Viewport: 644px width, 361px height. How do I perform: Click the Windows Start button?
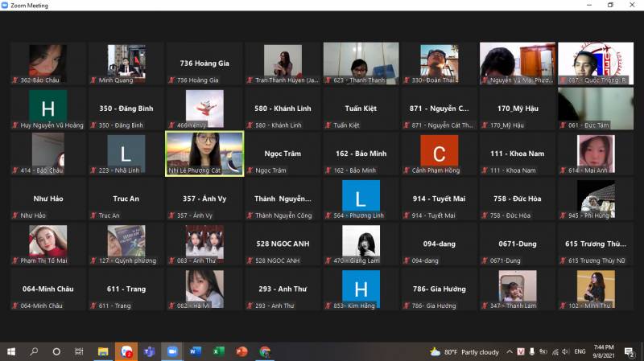11,351
